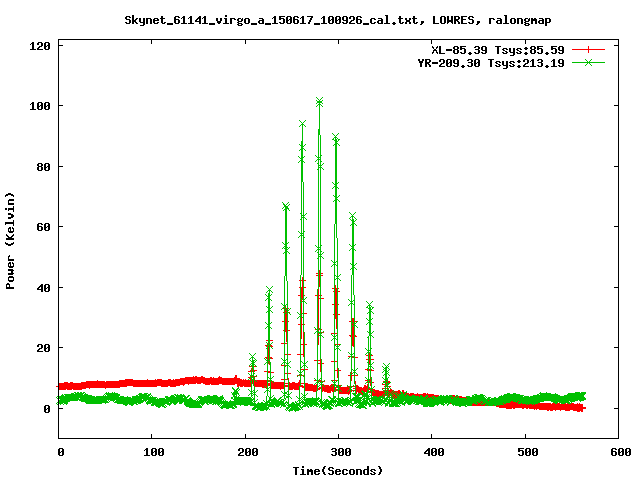Click the 300 tick label on x-axis
640x480 pixels.
338,453
